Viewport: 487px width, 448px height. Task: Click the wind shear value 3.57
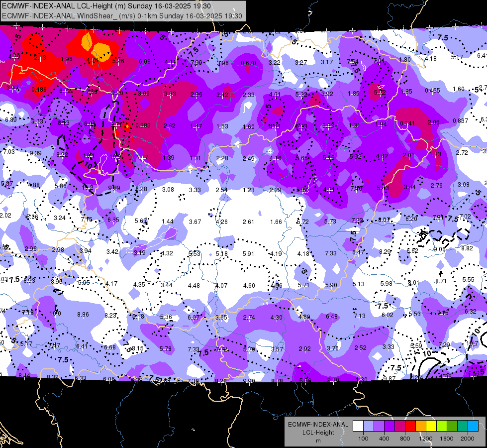(x=277, y=349)
